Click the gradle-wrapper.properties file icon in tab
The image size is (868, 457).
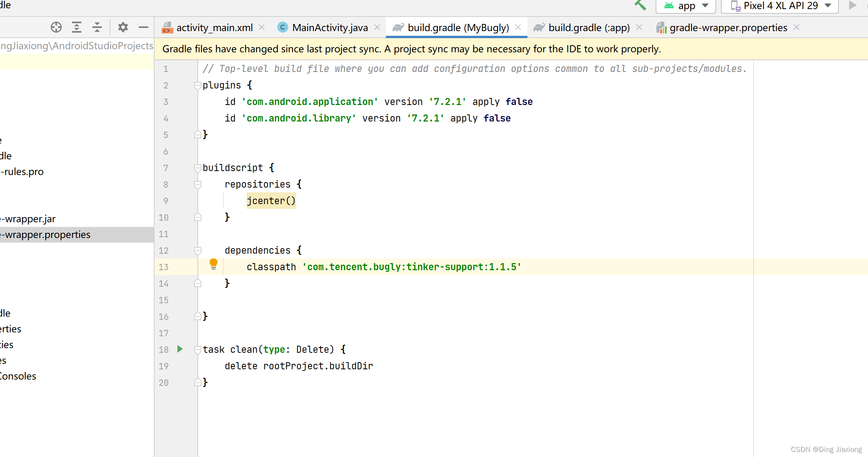(x=661, y=28)
